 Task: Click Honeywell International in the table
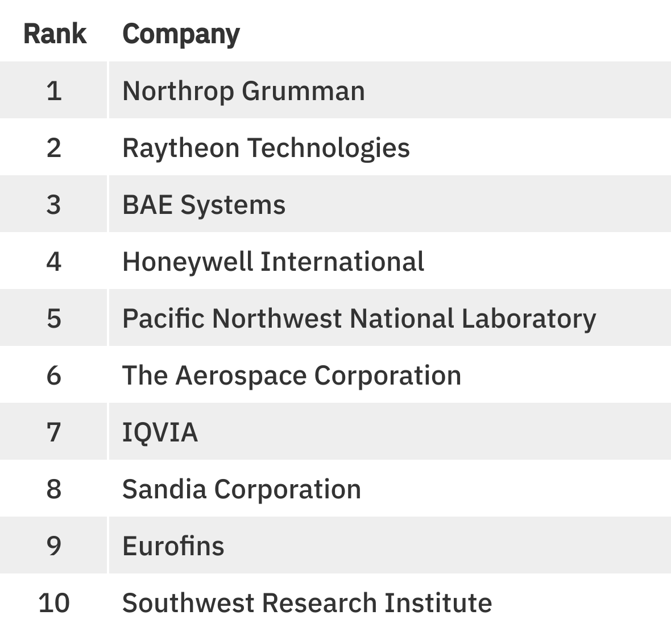(273, 262)
